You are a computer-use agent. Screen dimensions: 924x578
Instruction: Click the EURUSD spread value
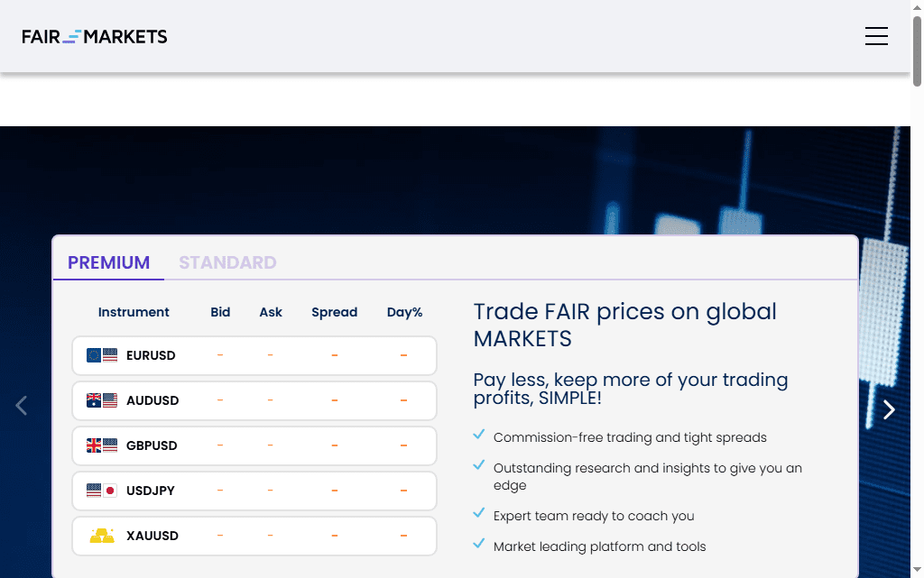(334, 355)
